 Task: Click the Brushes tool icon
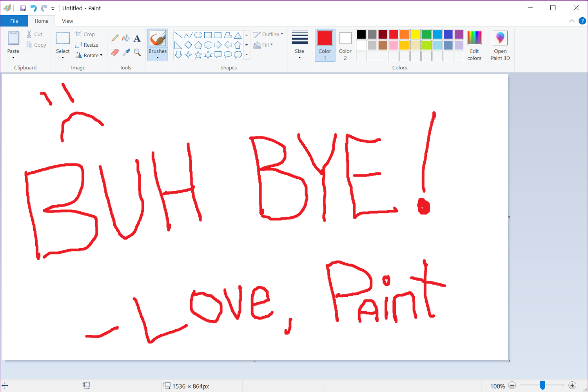pos(158,38)
